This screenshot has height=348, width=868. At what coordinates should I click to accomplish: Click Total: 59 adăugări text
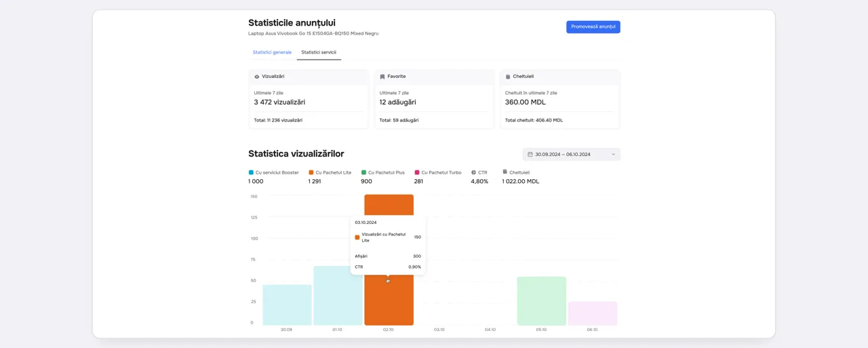pyautogui.click(x=399, y=120)
